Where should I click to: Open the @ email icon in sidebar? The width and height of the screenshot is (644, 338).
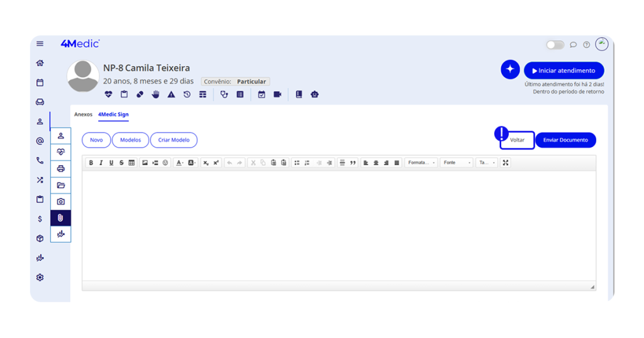pos(40,141)
